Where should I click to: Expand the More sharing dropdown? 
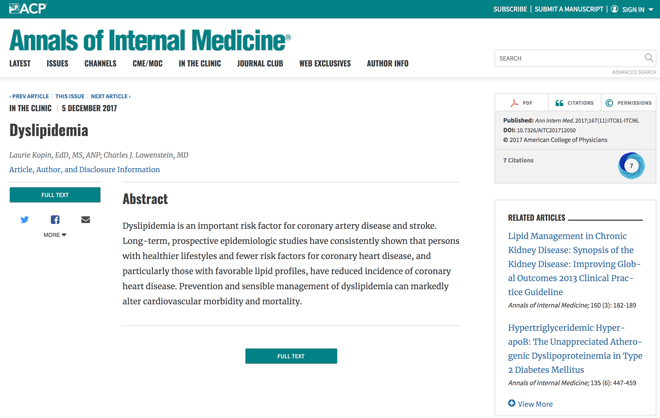pyautogui.click(x=55, y=234)
